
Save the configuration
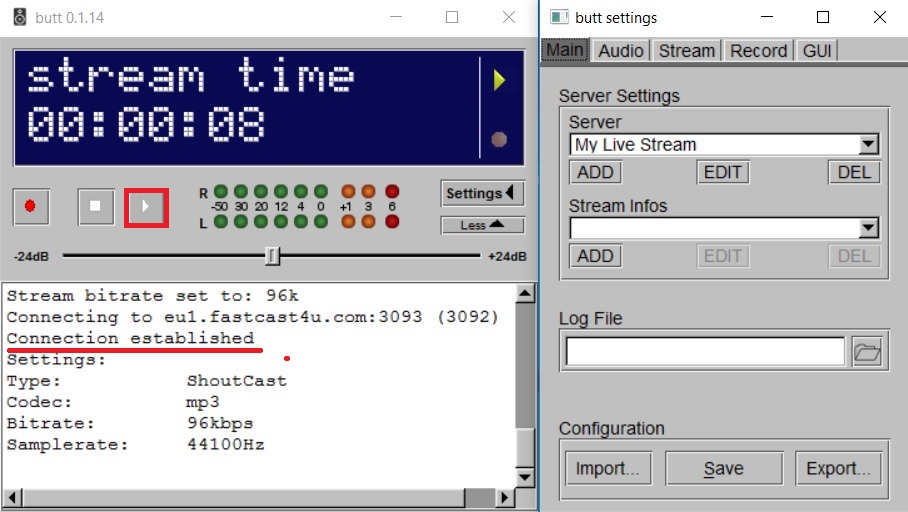[x=724, y=469]
